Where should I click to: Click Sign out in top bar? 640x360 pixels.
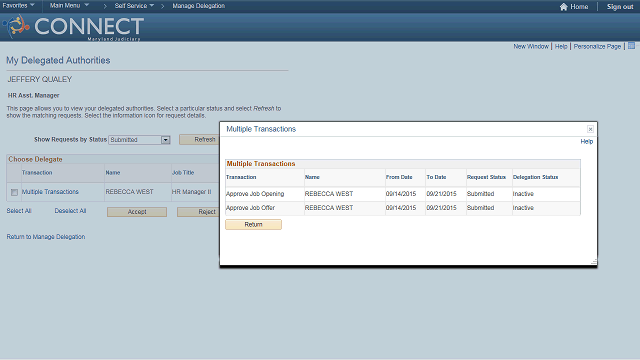(x=620, y=7)
